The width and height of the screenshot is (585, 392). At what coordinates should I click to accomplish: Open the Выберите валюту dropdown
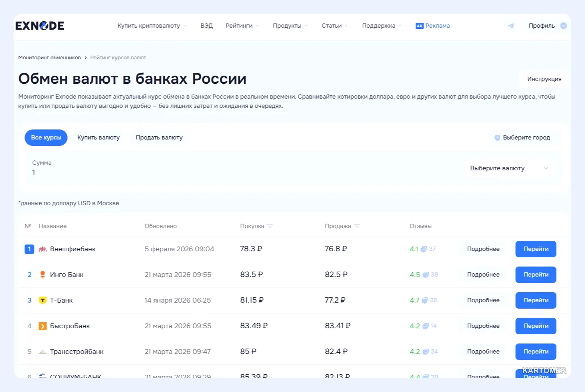[x=510, y=168]
